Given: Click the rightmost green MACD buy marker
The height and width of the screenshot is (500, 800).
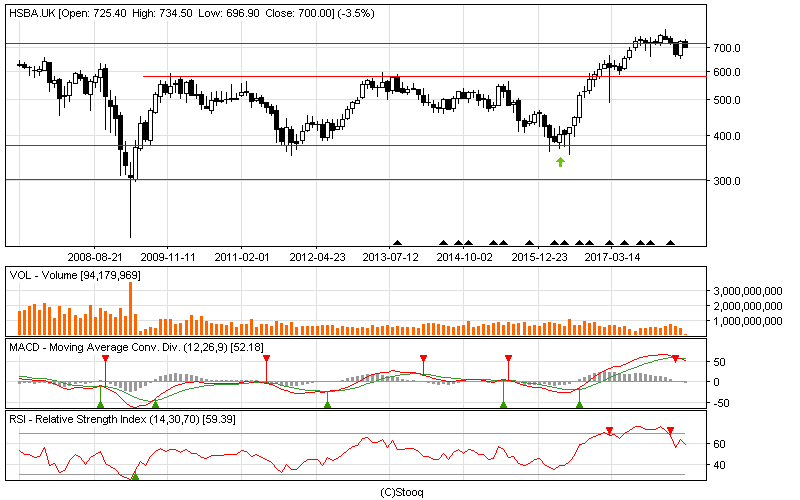Looking at the screenshot, I should 579,404.
